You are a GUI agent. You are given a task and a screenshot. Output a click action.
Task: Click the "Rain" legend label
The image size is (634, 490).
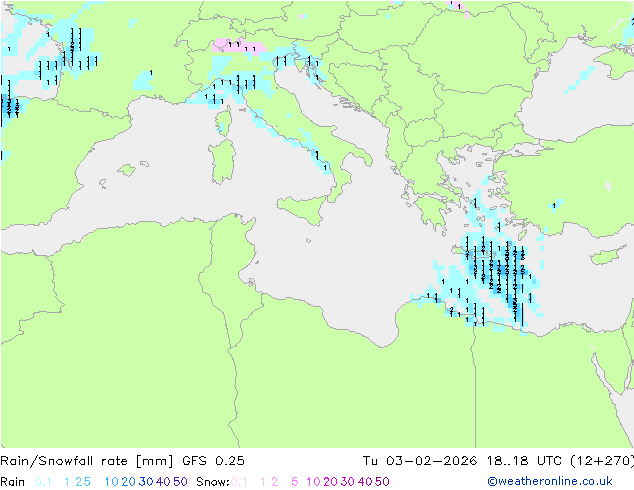[x=13, y=482]
